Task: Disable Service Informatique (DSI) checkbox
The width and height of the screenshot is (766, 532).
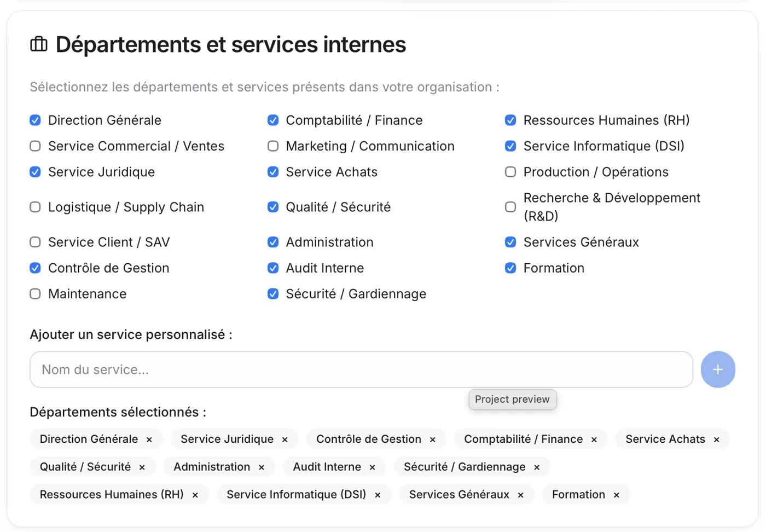Action: [x=510, y=146]
